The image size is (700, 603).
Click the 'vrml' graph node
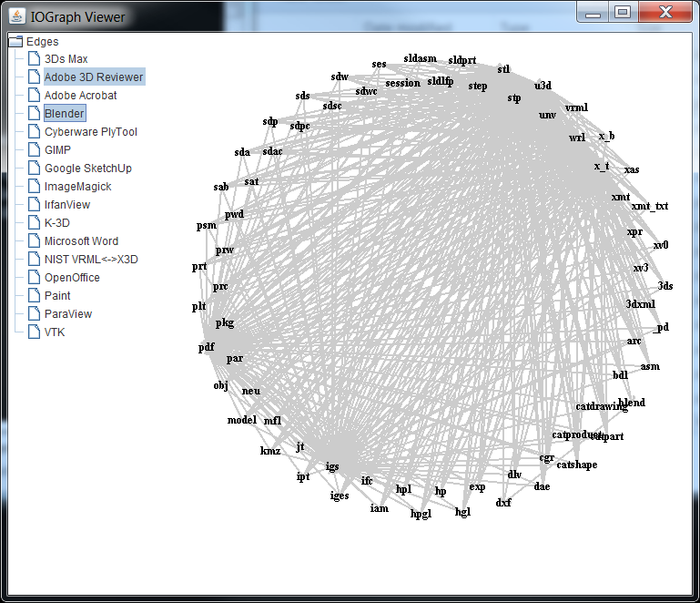point(576,107)
